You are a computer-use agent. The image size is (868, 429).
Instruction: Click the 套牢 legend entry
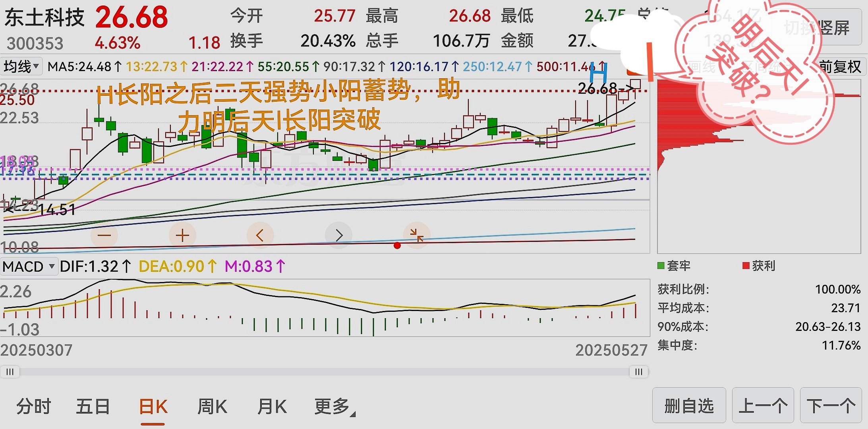coord(674,265)
